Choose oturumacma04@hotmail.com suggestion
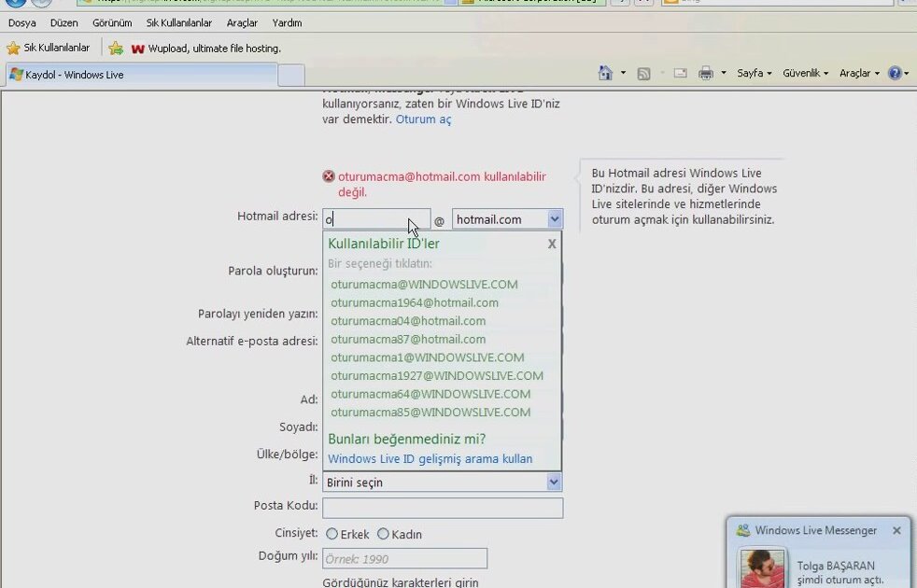Image resolution: width=917 pixels, height=588 pixels. point(408,321)
